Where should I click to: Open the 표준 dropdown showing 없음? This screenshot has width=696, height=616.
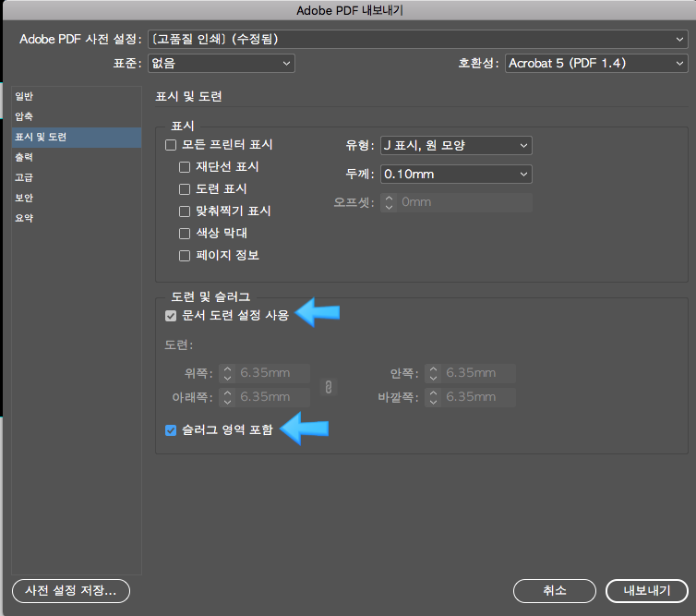221,63
